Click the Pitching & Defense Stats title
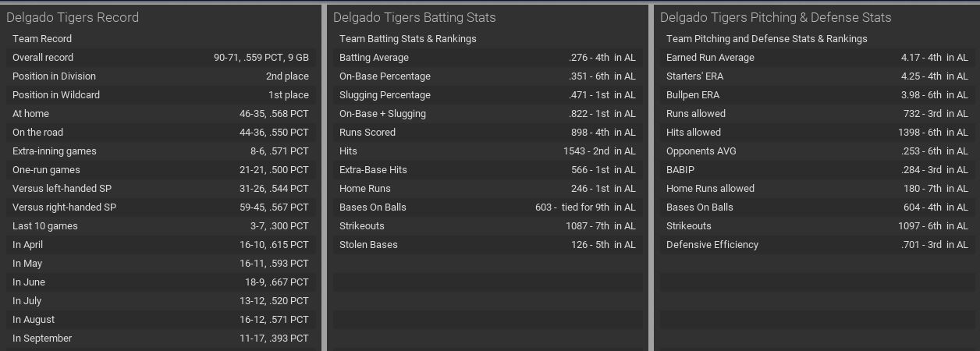The height and width of the screenshot is (351, 980). (776, 17)
